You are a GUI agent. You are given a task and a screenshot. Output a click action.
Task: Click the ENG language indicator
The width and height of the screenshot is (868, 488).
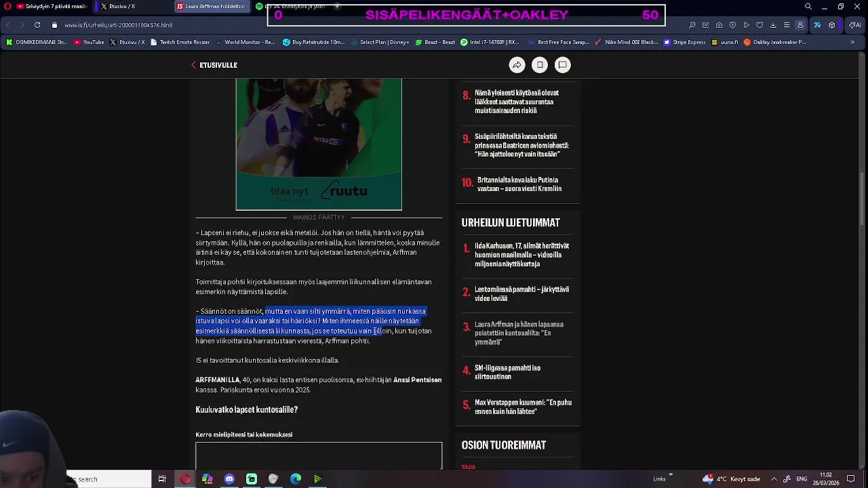point(802,479)
